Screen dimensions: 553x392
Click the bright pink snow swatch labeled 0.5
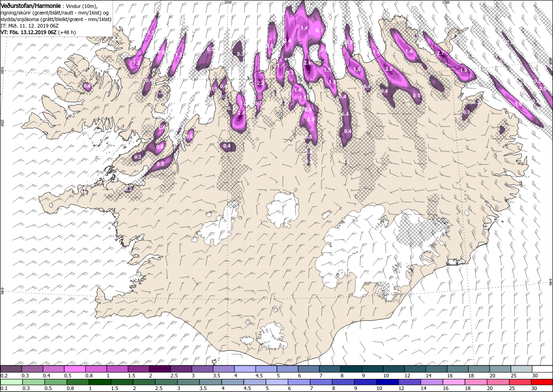point(75,369)
